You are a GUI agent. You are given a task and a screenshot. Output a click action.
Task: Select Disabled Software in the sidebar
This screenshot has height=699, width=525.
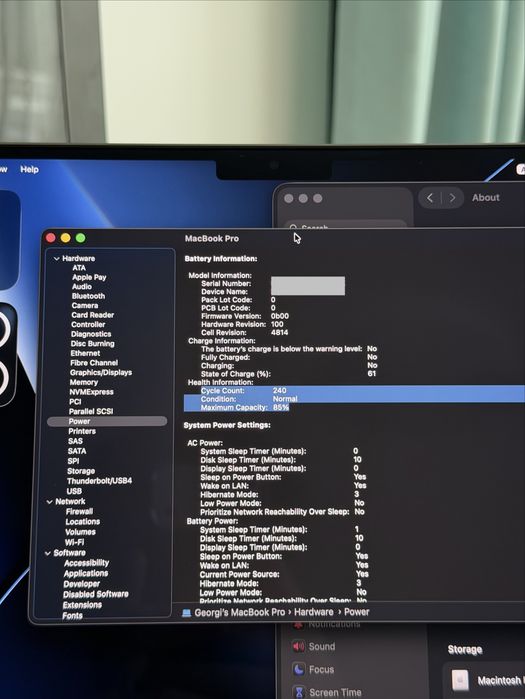pos(95,594)
